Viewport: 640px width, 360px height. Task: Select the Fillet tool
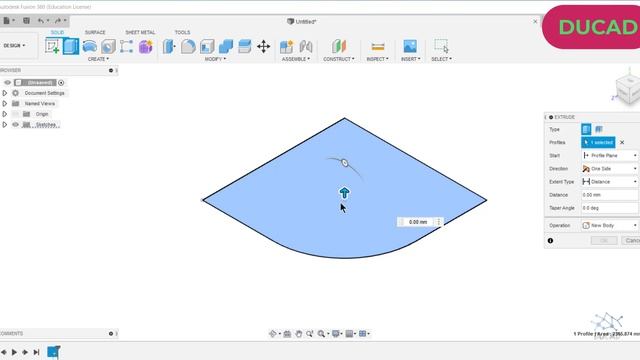pos(188,47)
